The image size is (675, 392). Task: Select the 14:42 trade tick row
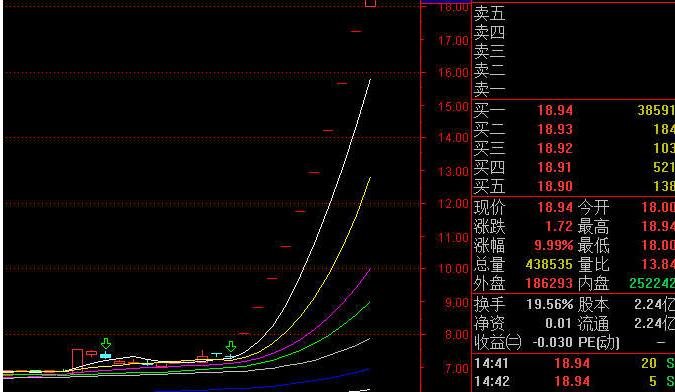[x=574, y=382]
